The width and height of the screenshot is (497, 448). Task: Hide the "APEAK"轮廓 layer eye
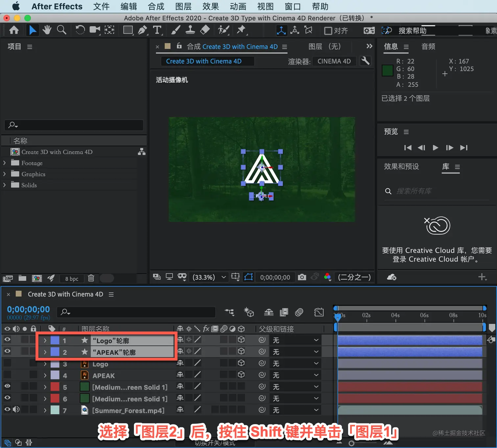7,351
